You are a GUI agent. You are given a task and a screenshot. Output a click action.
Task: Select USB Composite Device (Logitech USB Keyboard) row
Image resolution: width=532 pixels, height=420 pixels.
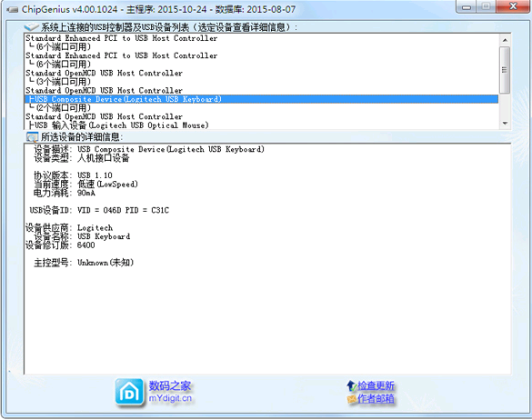[261, 99]
